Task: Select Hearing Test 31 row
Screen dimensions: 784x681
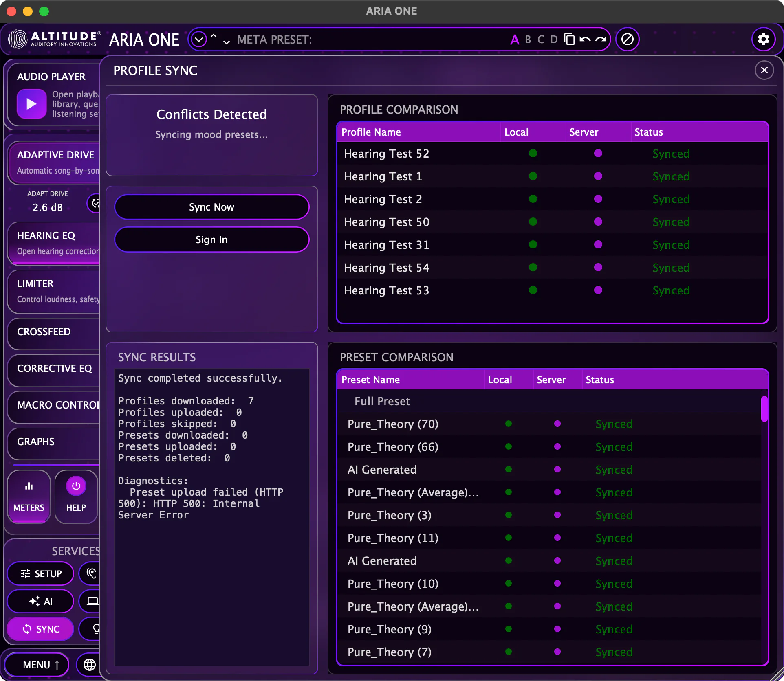Action: [x=552, y=245]
